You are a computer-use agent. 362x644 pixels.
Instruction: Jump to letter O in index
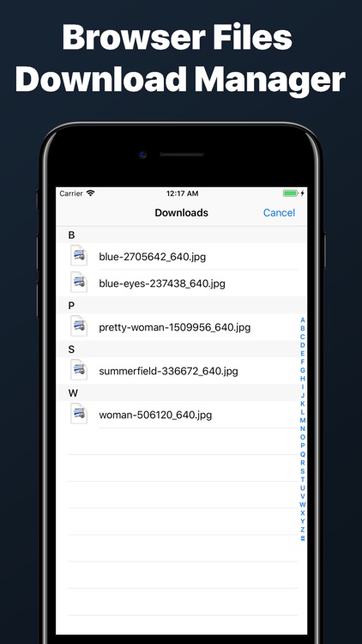303,437
